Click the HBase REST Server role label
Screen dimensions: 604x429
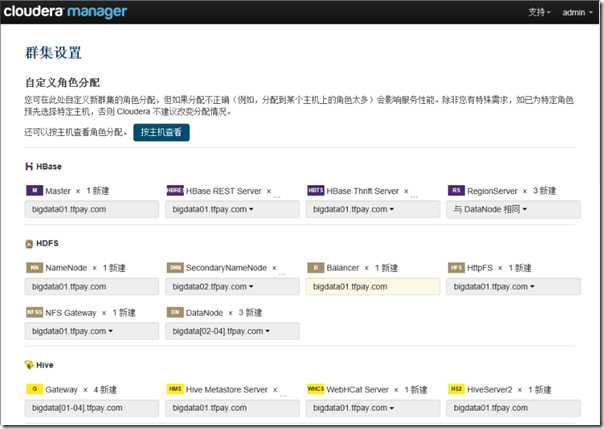pyautogui.click(x=223, y=191)
